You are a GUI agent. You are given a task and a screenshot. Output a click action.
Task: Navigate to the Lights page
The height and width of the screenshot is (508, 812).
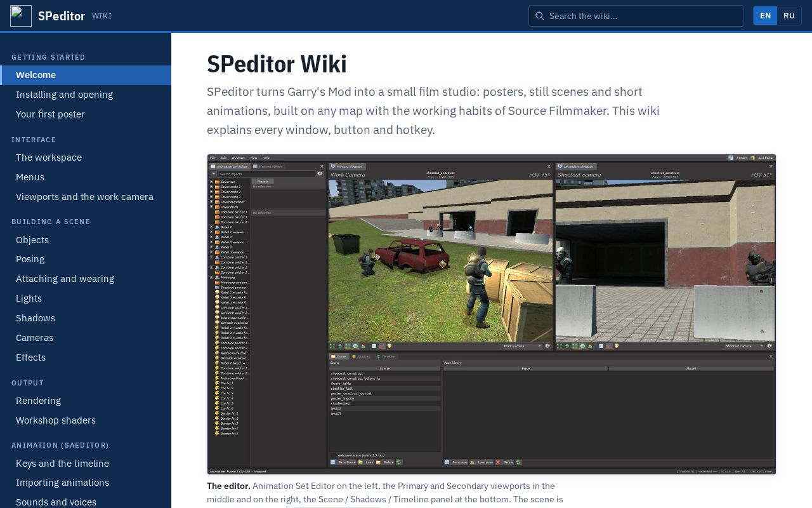click(x=86, y=298)
